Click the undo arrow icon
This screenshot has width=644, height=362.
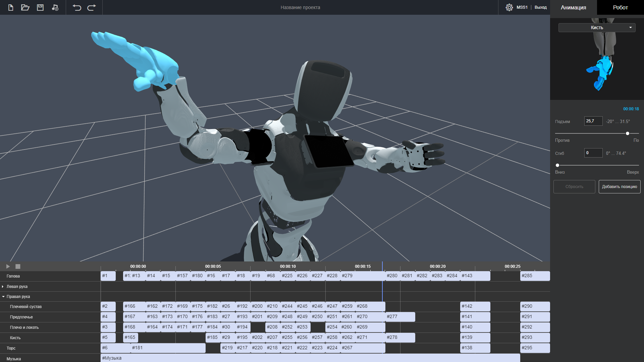[77, 7]
